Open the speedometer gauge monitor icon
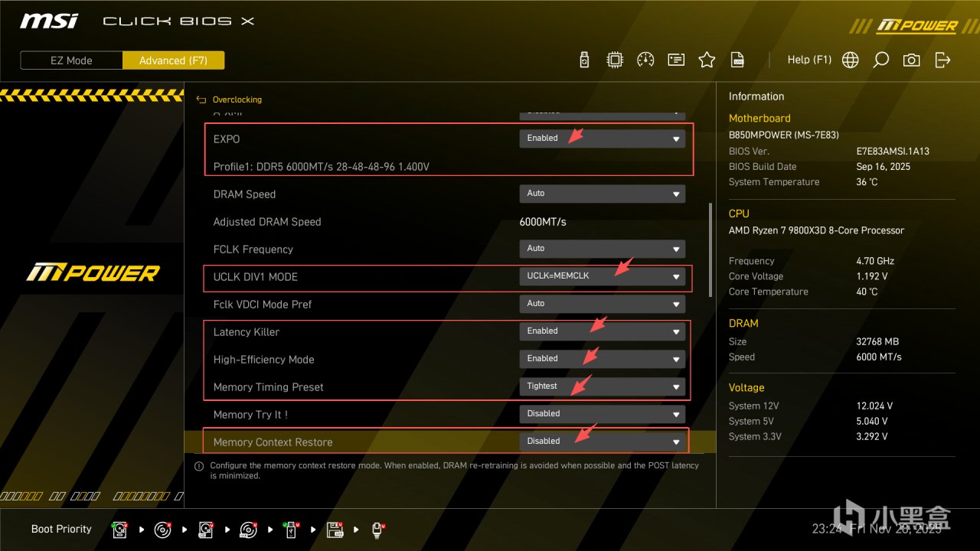Image resolution: width=980 pixels, height=551 pixels. point(645,60)
